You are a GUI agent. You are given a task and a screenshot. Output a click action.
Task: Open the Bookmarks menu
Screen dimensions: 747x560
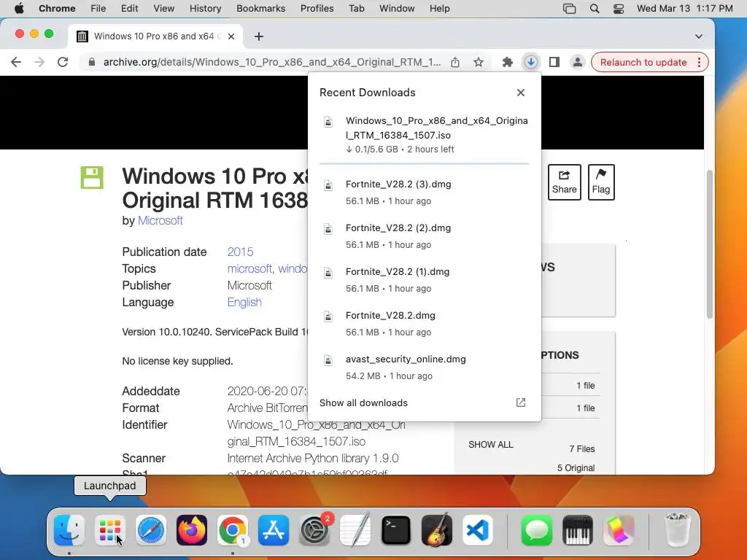pos(260,9)
